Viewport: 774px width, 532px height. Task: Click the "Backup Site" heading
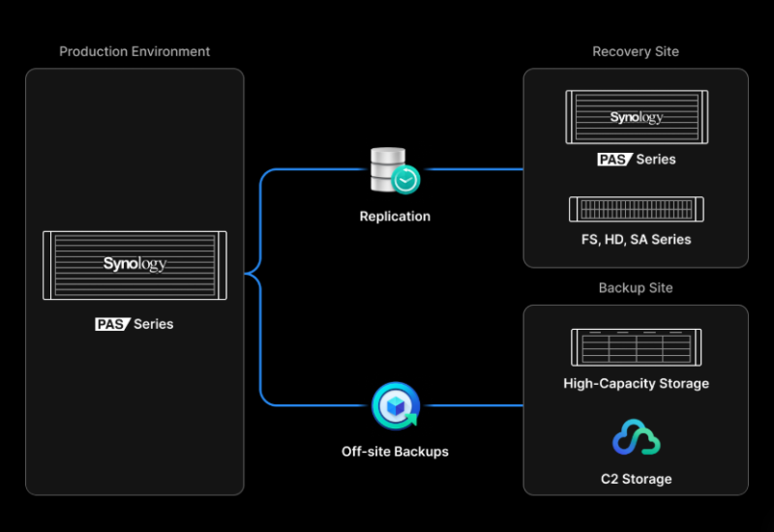coord(636,287)
